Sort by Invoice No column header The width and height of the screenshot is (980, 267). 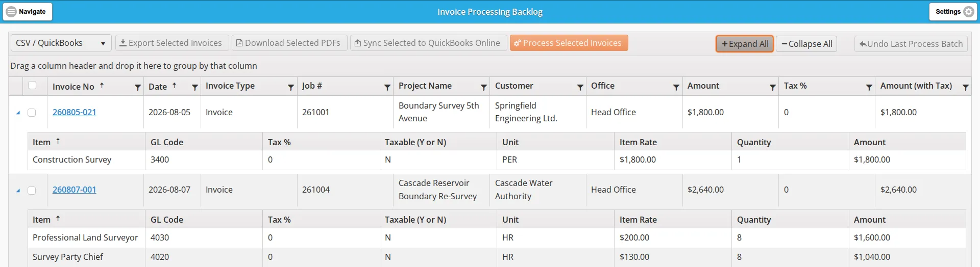[x=73, y=87]
